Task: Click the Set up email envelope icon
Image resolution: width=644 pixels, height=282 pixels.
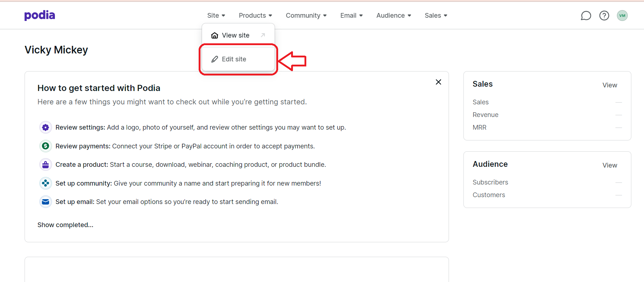Action: [x=46, y=202]
